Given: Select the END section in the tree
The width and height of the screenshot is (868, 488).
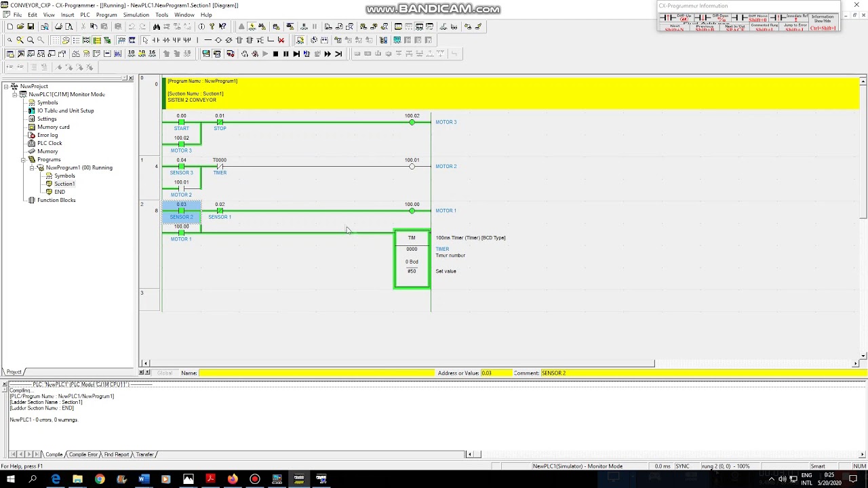Looking at the screenshot, I should (60, 192).
